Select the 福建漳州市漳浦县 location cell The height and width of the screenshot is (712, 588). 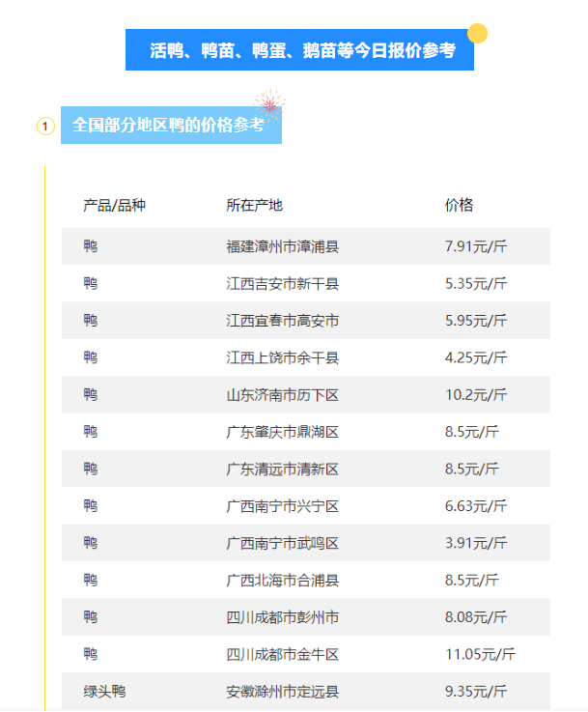[282, 247]
